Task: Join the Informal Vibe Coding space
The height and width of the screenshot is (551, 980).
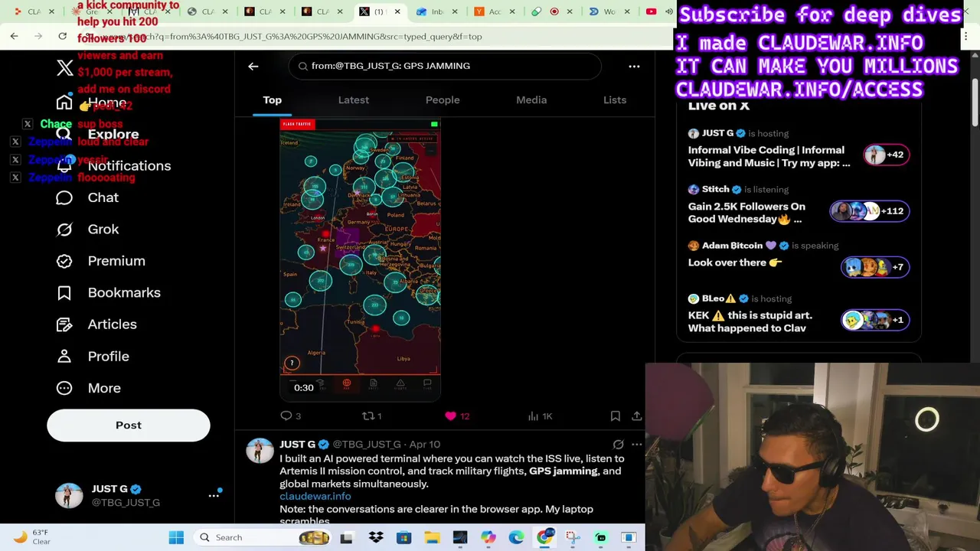Action: (x=799, y=150)
